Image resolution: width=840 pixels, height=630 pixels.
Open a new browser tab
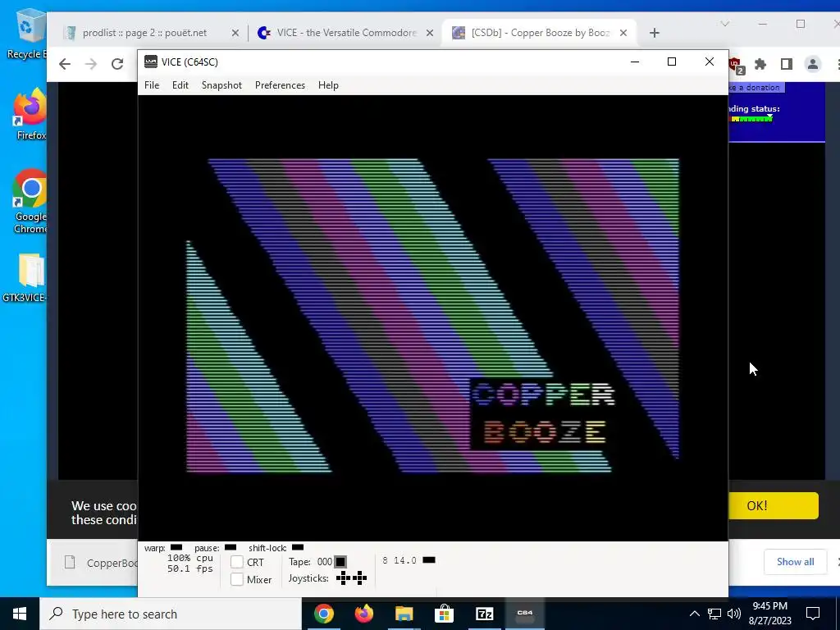point(654,33)
